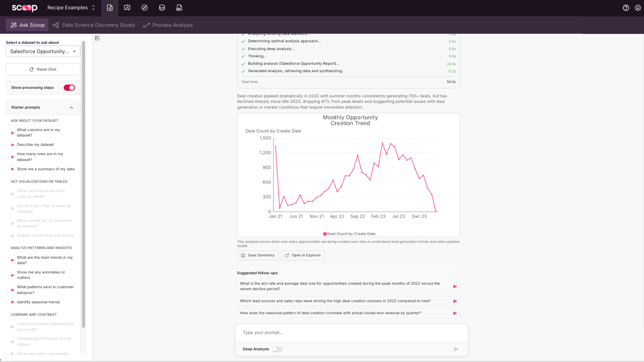The height and width of the screenshot is (362, 644).
Task: Open the Process Analysis tab
Action: point(168,25)
